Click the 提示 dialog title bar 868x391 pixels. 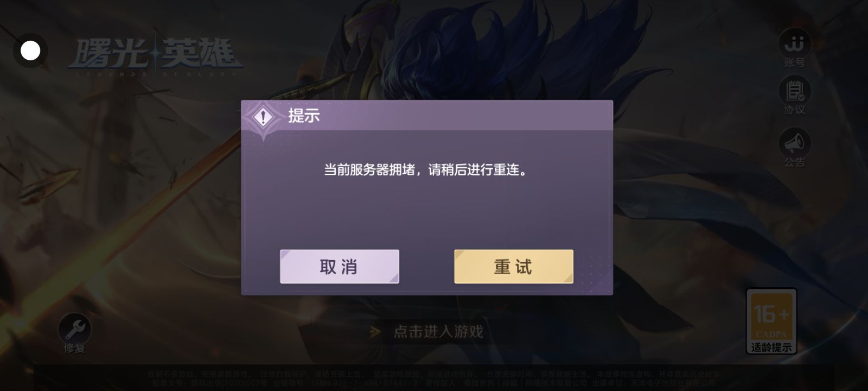pos(427,116)
